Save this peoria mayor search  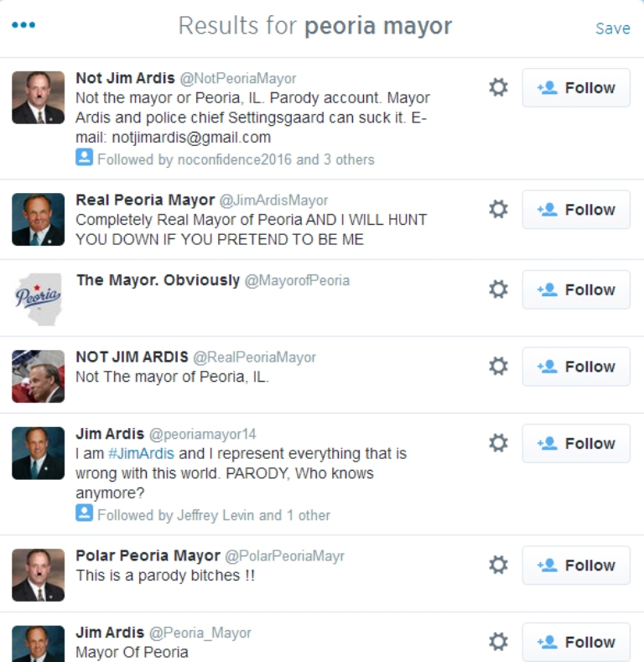tap(612, 29)
